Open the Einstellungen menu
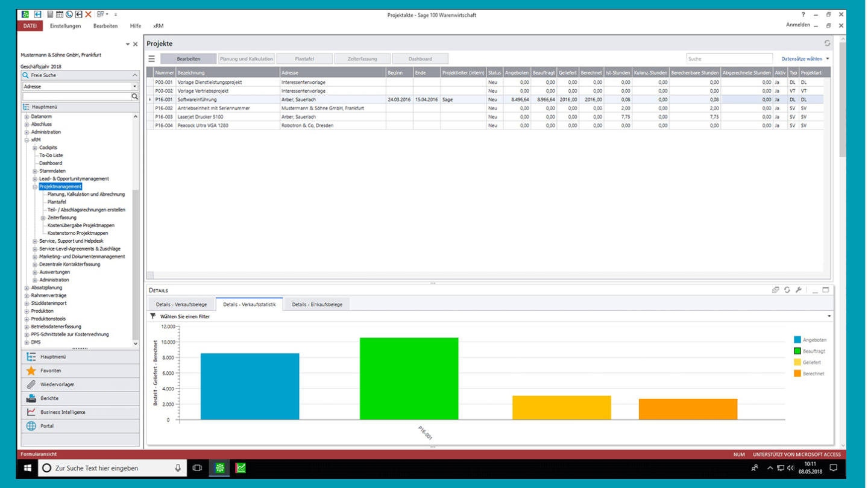Image resolution: width=868 pixels, height=488 pixels. click(65, 26)
